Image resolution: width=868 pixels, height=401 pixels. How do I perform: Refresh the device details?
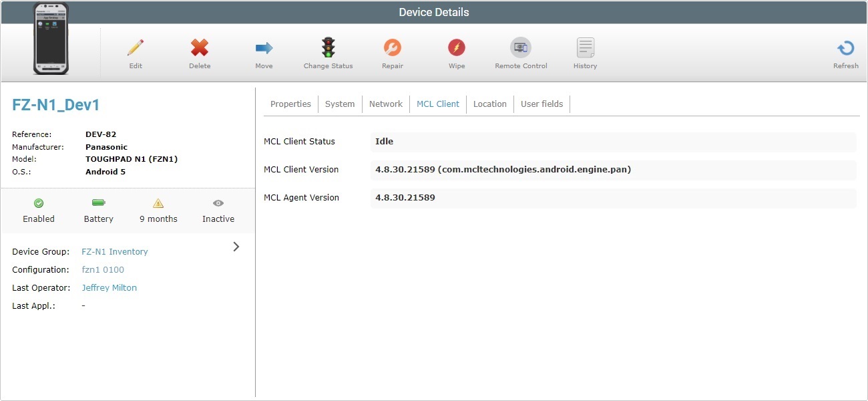[845, 48]
